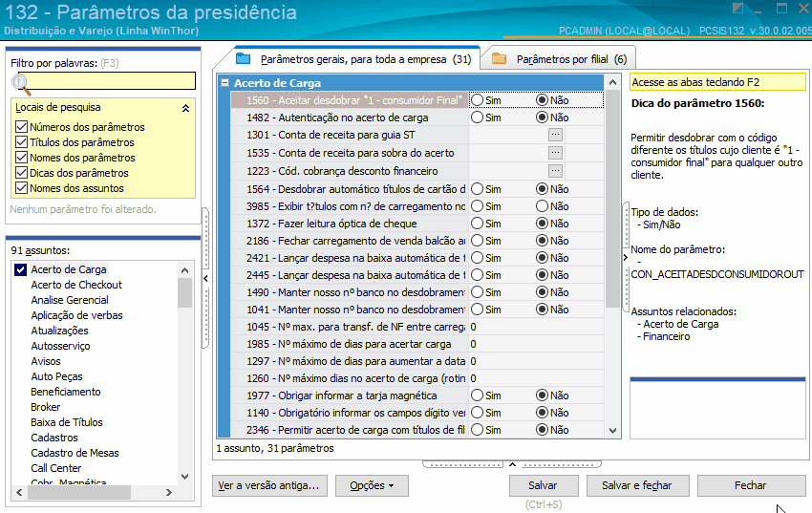The width and height of the screenshot is (812, 513).
Task: Toggle bottom panel splitter up arrow
Action: tap(512, 464)
